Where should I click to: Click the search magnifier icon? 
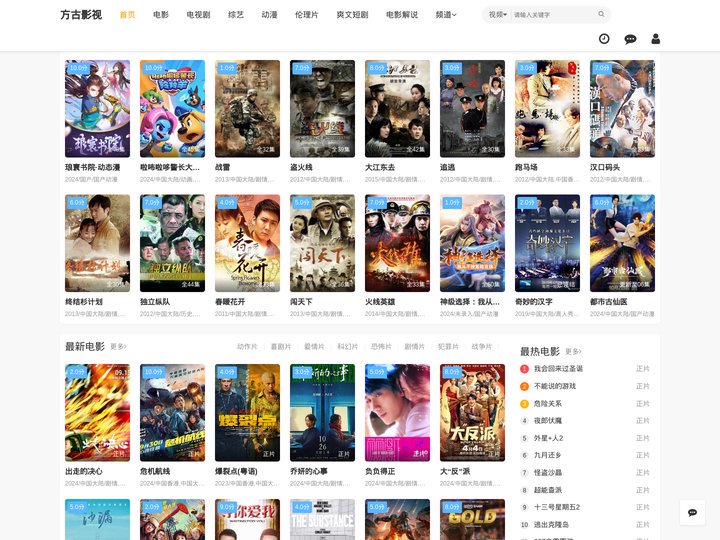[x=601, y=14]
